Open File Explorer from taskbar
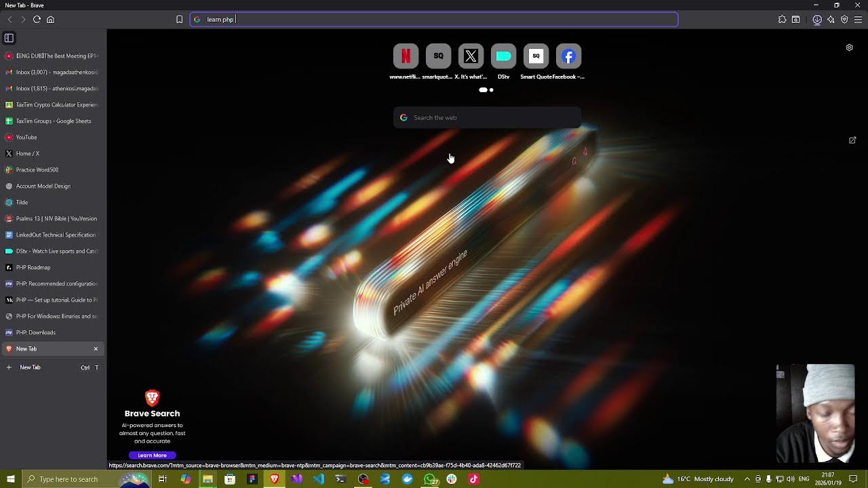The width and height of the screenshot is (868, 488). point(208,479)
